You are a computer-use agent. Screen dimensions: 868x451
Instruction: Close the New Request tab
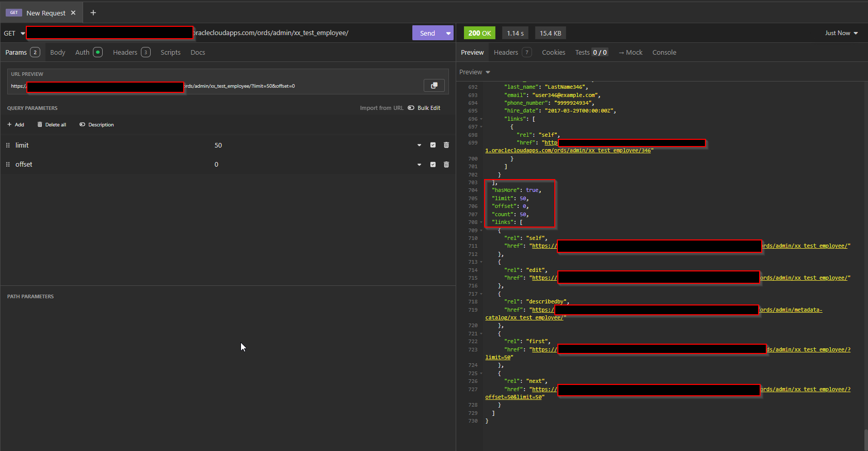pos(73,13)
